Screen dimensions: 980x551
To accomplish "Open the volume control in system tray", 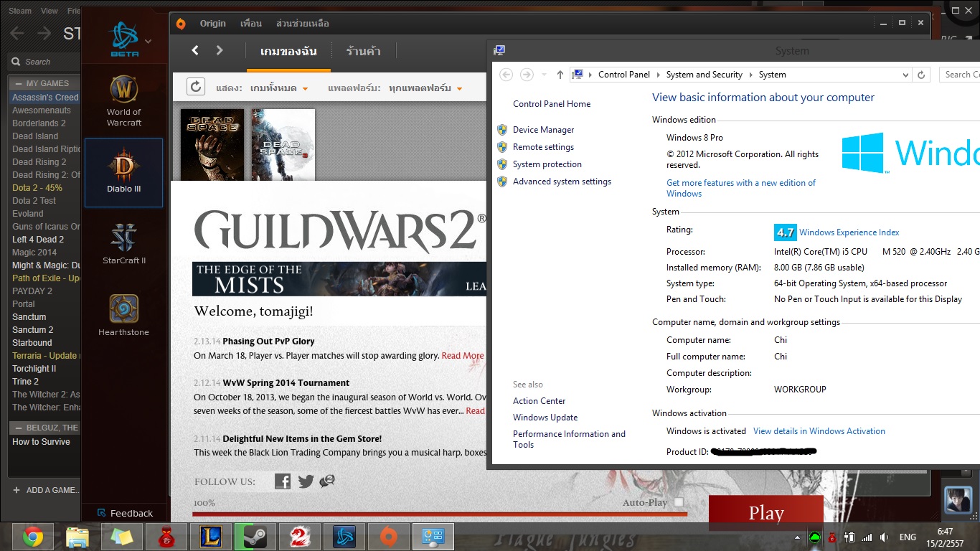I will (884, 537).
